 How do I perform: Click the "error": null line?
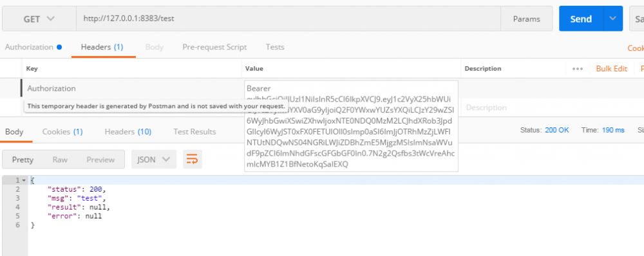click(75, 216)
